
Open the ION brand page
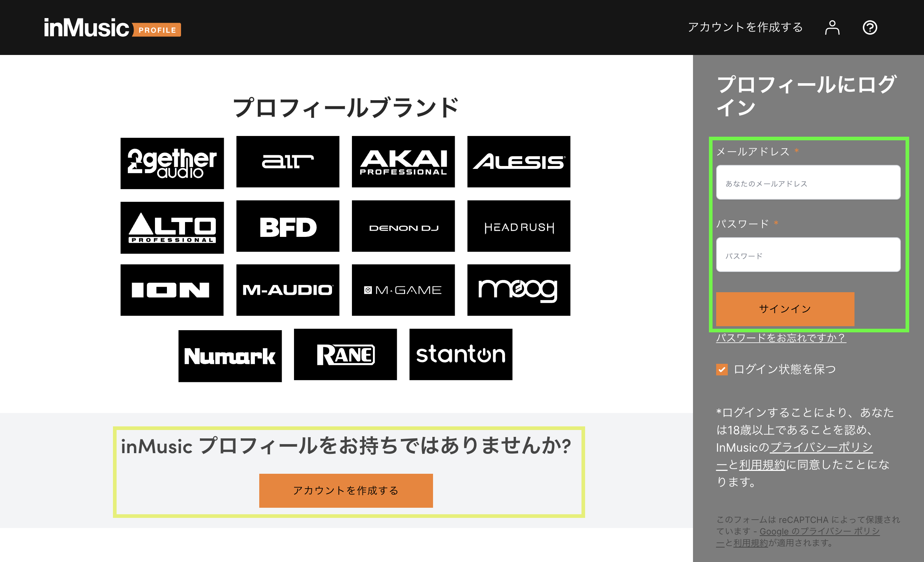click(x=172, y=290)
